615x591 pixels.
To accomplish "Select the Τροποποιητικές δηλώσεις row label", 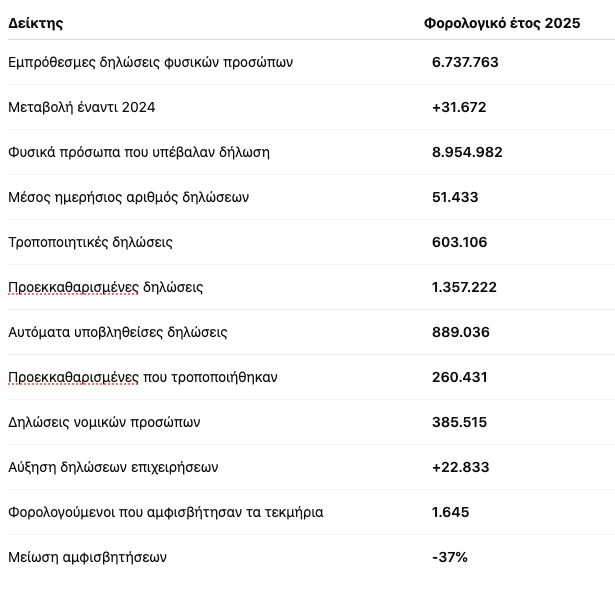I will [90, 242].
